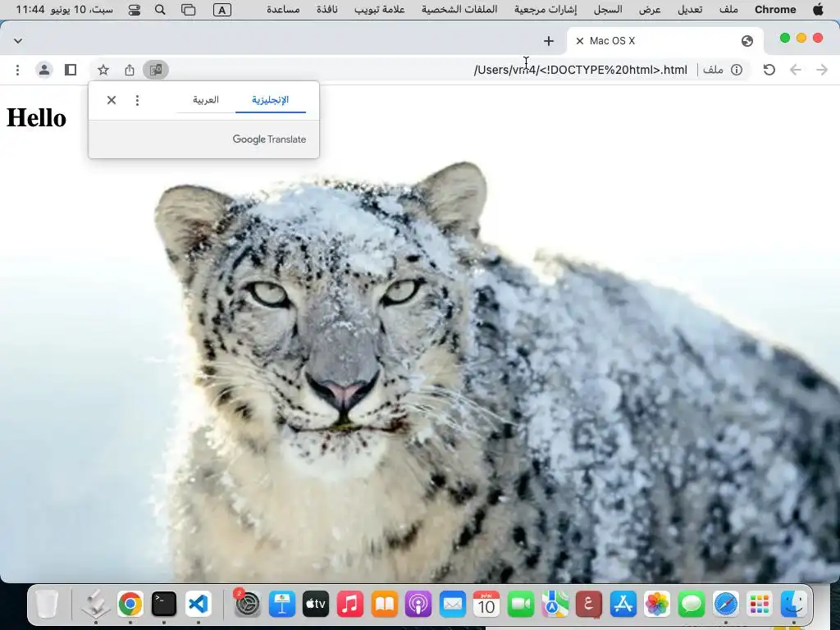Viewport: 840px width, 630px height.
Task: Open System Settings from the Dock
Action: (248, 605)
